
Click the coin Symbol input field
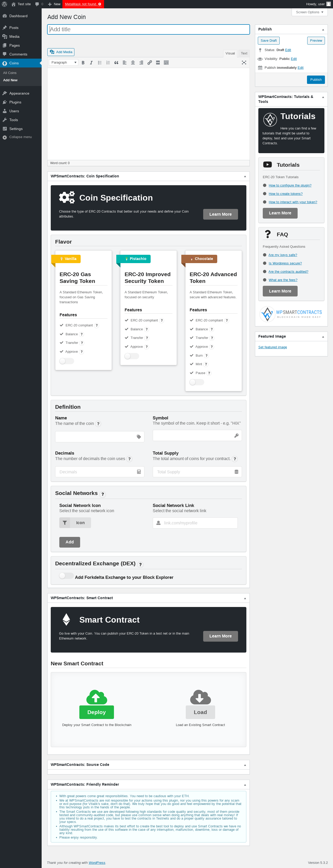(197, 436)
